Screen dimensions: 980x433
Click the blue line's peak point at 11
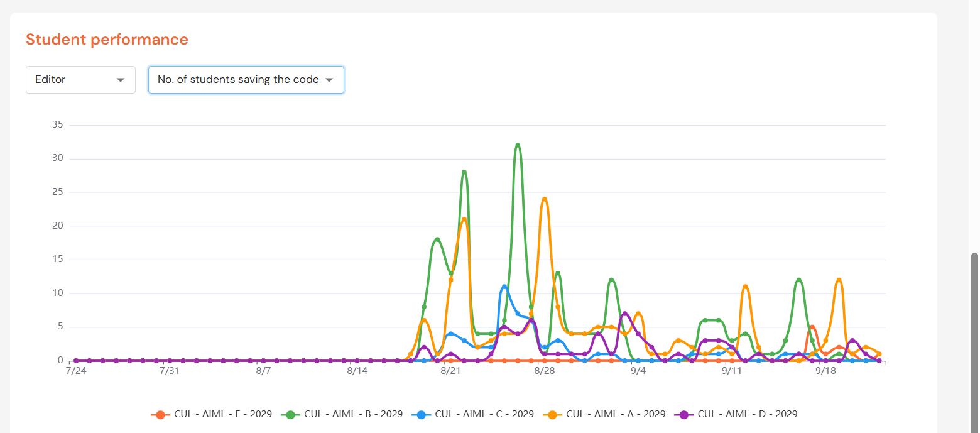pos(504,287)
